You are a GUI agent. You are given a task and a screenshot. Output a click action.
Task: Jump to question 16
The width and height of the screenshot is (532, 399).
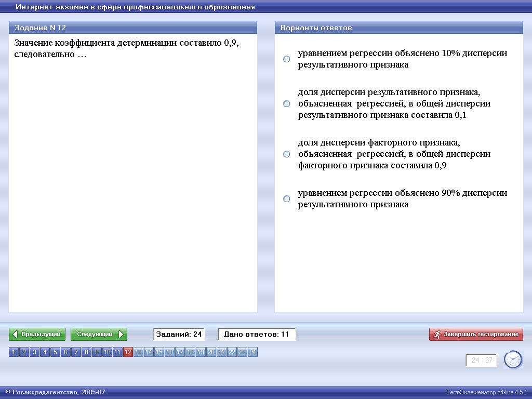(170, 352)
